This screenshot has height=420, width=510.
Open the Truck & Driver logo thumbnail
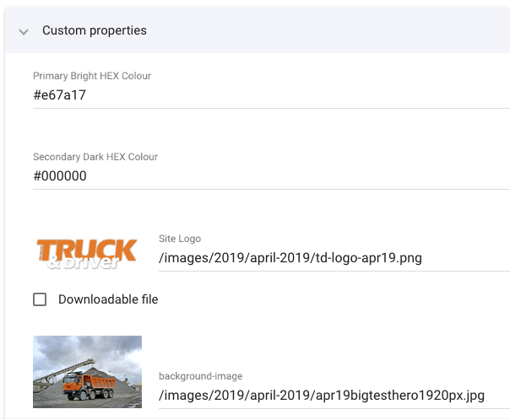coord(87,253)
